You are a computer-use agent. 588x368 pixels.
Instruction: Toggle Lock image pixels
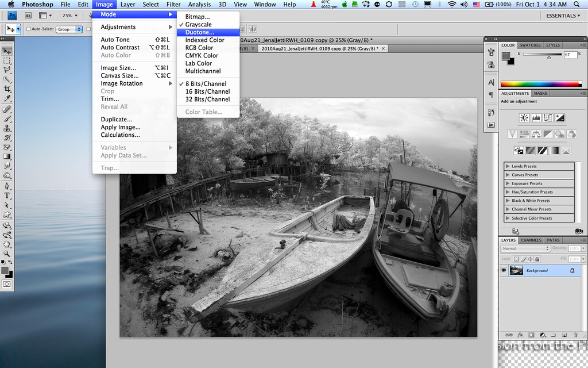[524, 259]
